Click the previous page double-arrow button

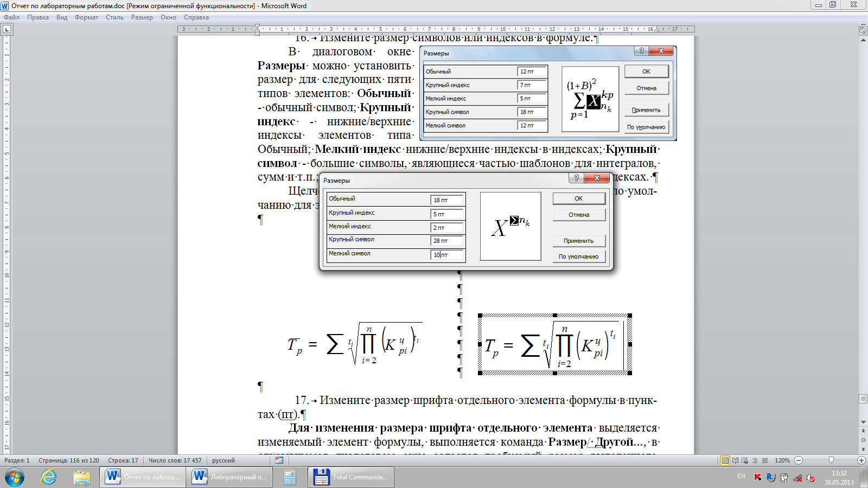pos(863,432)
